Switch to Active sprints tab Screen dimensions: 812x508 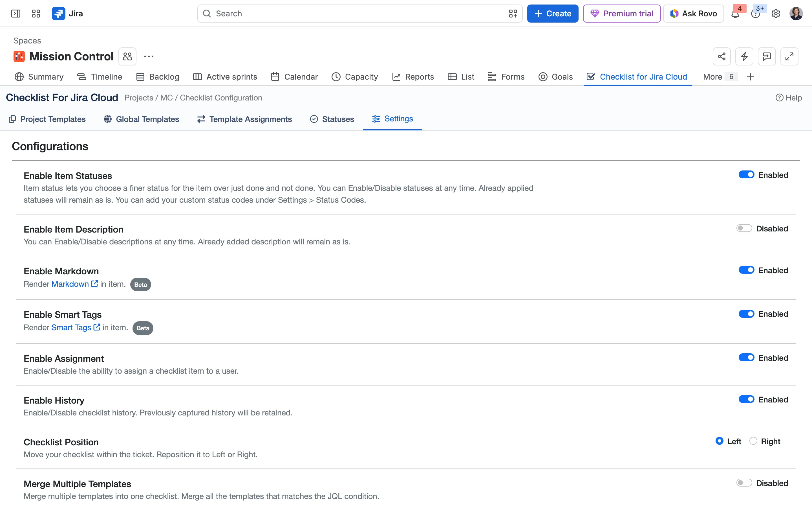pos(225,76)
